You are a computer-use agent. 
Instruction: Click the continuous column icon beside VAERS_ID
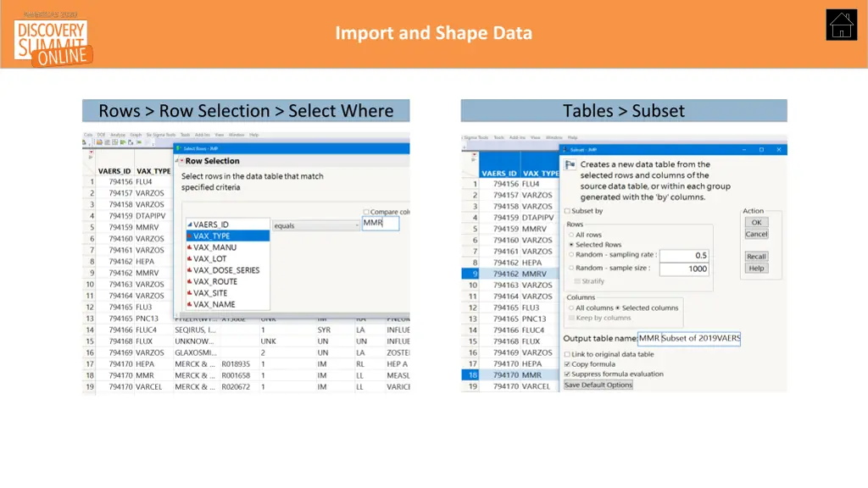coord(189,225)
